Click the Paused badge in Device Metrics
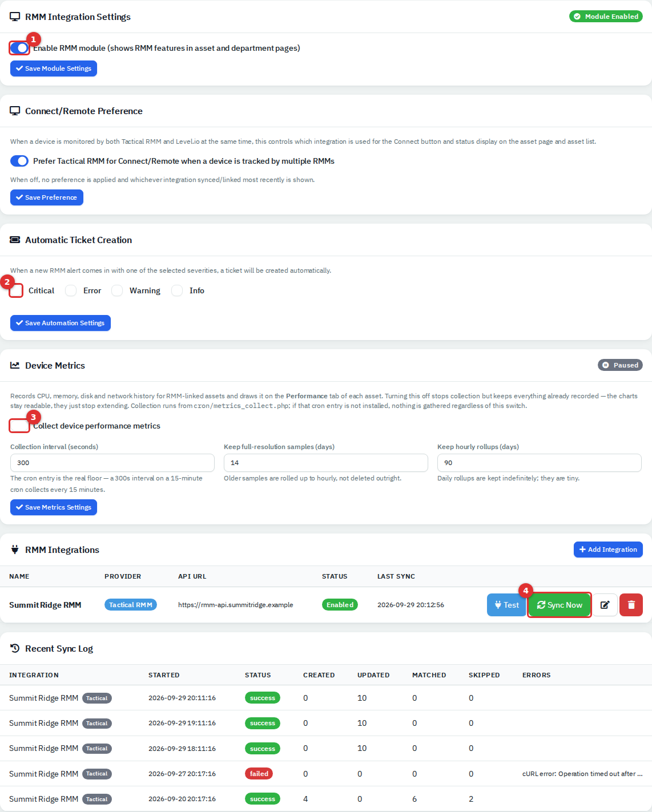Viewport: 652px width, 812px height. pyautogui.click(x=620, y=365)
